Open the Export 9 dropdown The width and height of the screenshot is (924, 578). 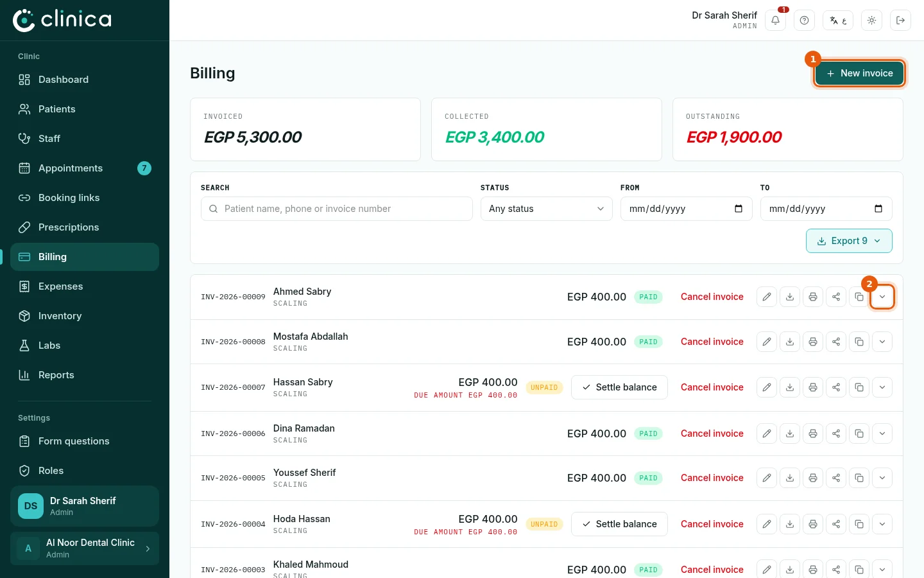(x=849, y=241)
